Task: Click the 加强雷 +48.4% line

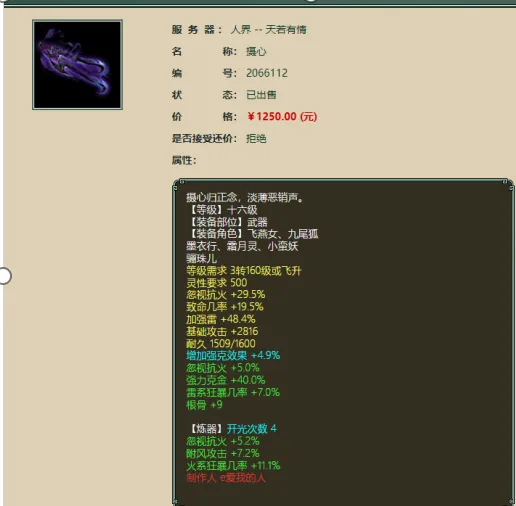Action: click(221, 319)
